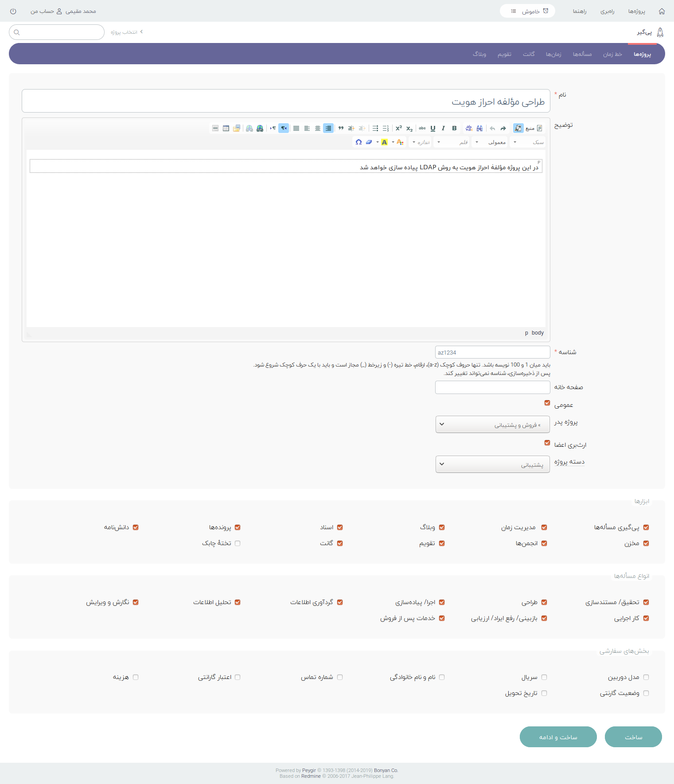Viewport: 674px width, 784px height.
Task: Apply subscript formatting
Action: 409,128
